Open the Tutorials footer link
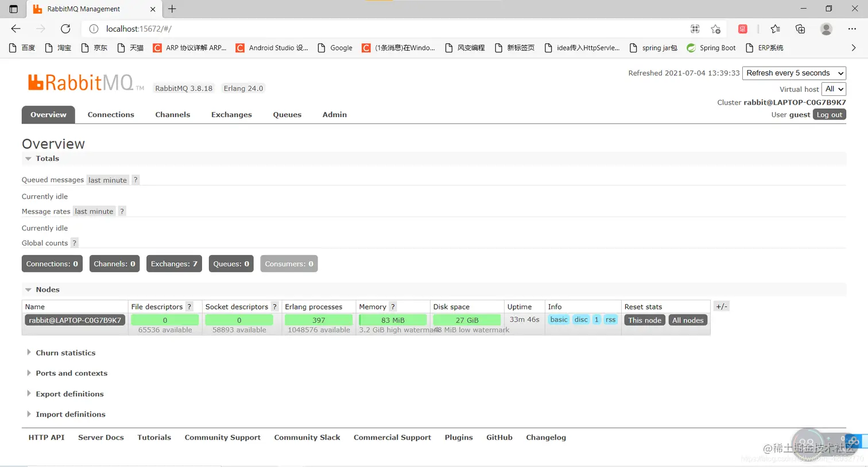The image size is (868, 467). click(x=154, y=437)
